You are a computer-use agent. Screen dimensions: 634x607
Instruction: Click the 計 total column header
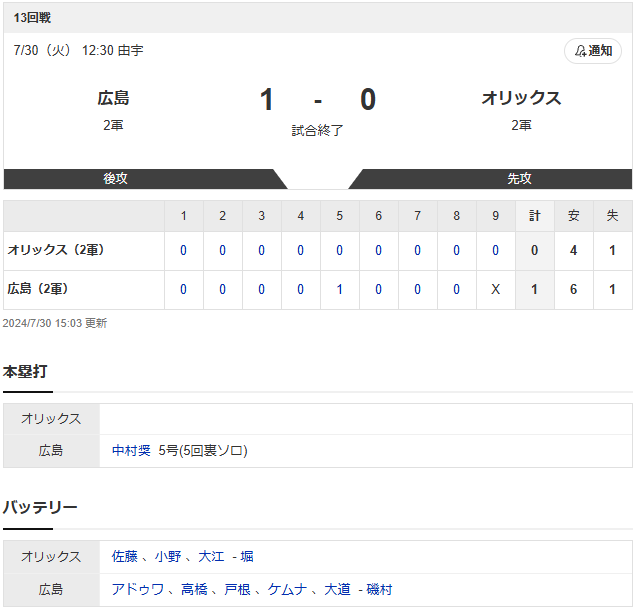535,216
